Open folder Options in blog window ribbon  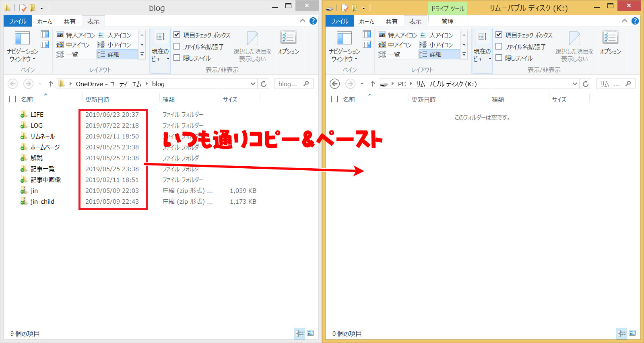pyautogui.click(x=288, y=43)
